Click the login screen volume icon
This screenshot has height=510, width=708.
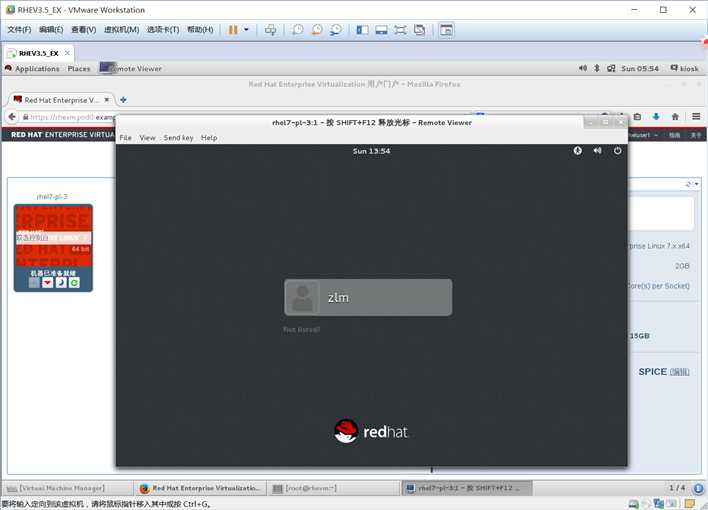pyautogui.click(x=597, y=150)
